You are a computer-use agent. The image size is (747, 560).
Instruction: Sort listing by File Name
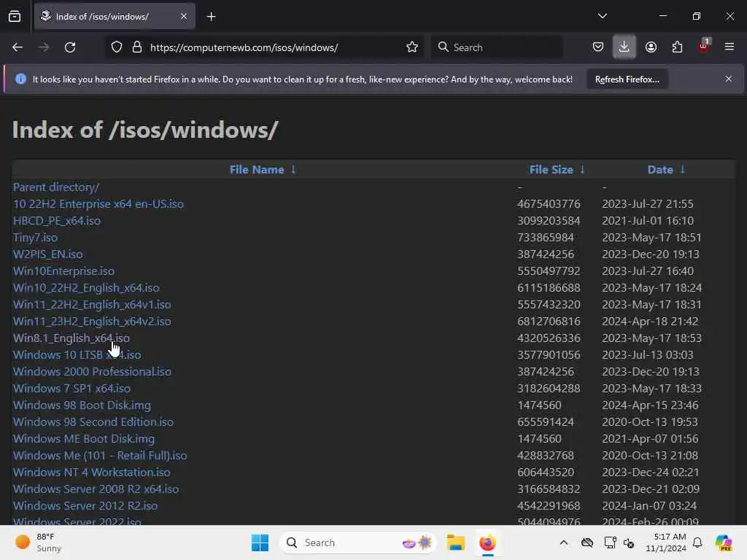point(257,169)
